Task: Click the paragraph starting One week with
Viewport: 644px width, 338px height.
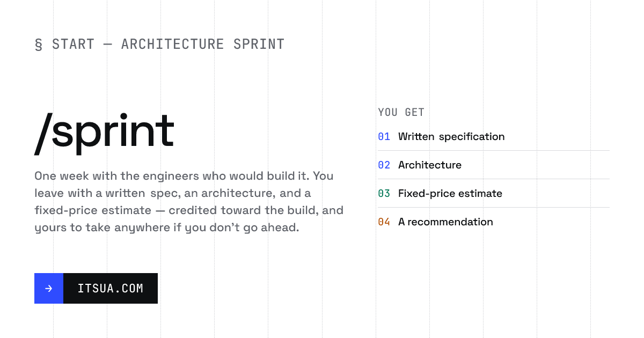Action: 189,202
